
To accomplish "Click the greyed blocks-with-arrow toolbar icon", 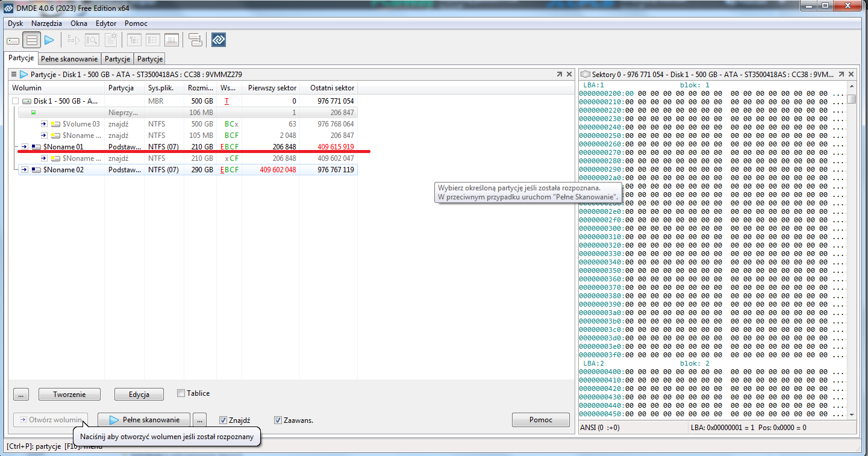I will 73,40.
